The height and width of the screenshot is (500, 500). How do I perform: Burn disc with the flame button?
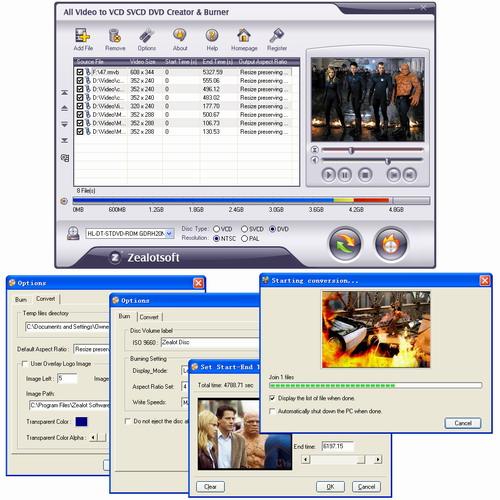tap(391, 244)
